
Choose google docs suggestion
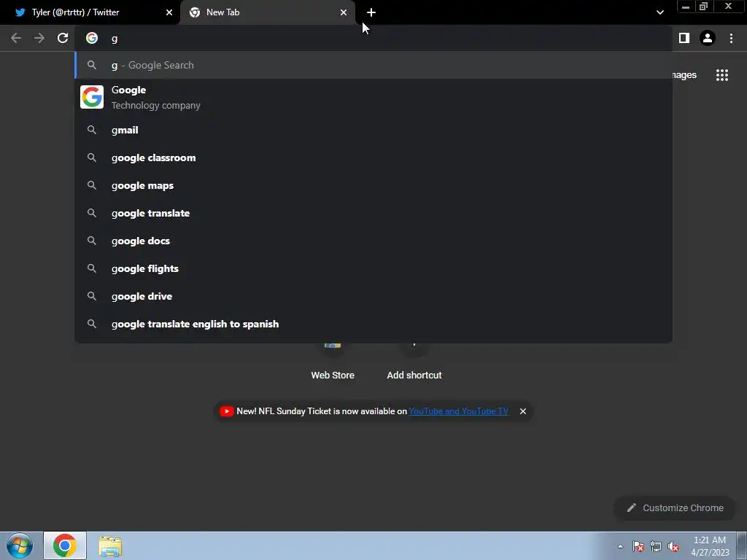click(x=373, y=241)
